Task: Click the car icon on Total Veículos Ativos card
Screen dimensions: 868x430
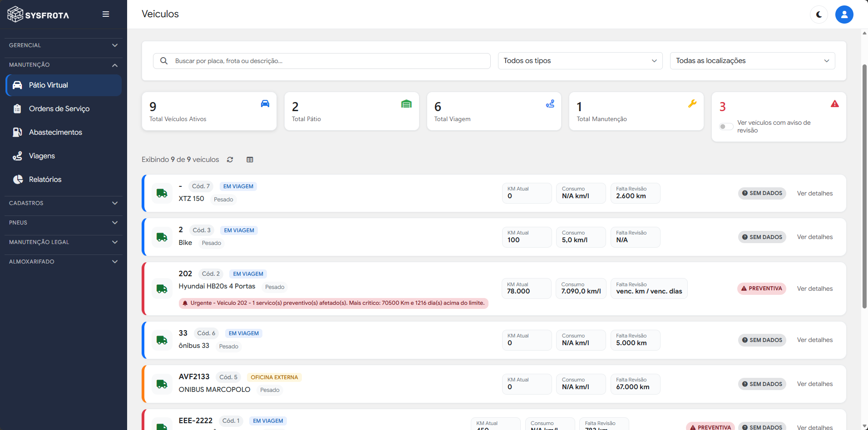Action: pyautogui.click(x=265, y=103)
